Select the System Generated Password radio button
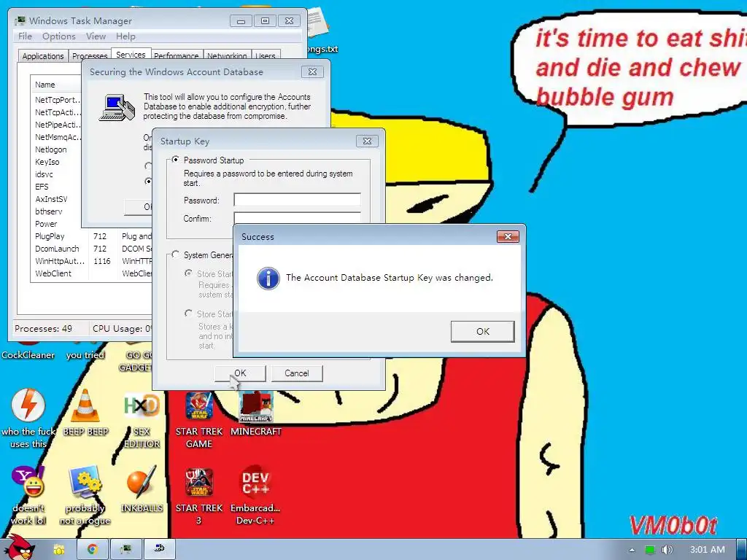 pyautogui.click(x=176, y=254)
